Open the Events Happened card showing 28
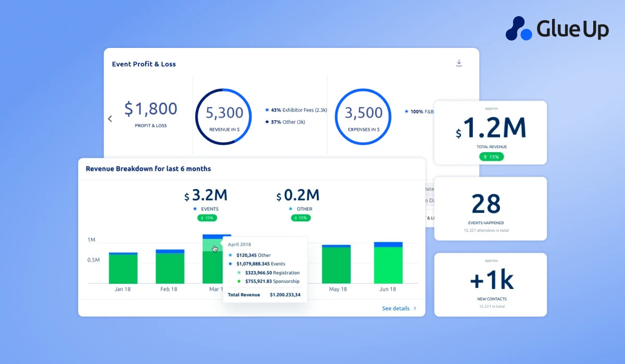Screen dimensions: 625x364 490,208
